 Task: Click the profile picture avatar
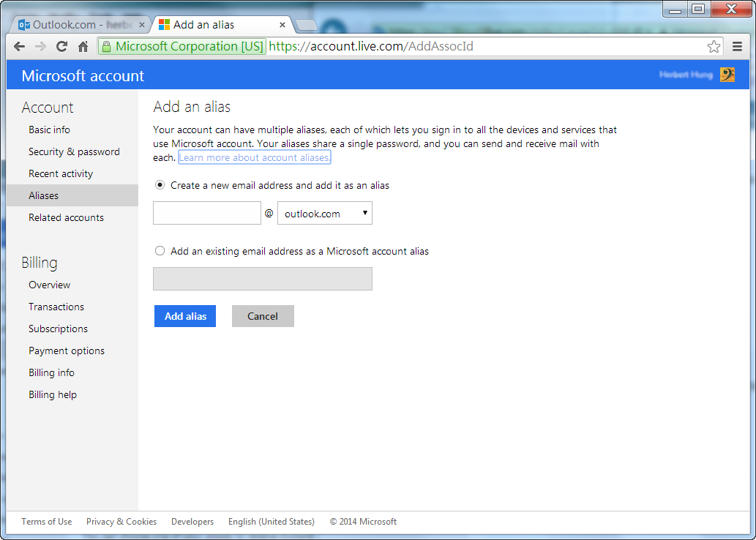coord(727,75)
